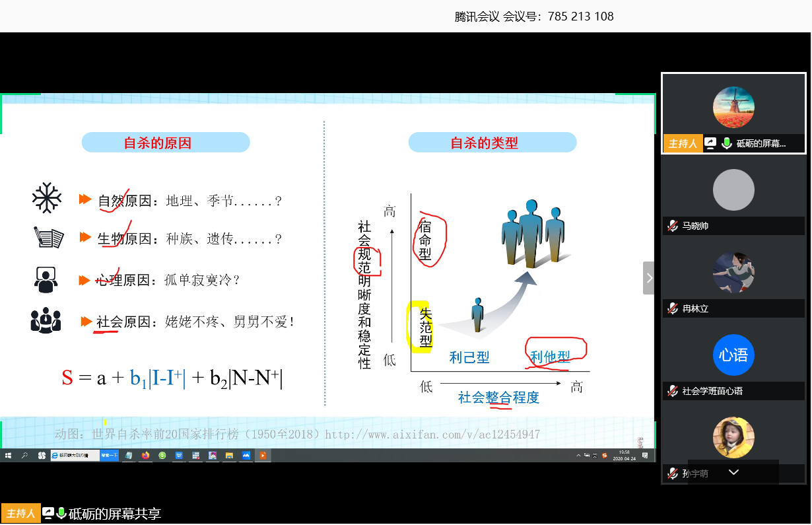Image resolution: width=812 pixels, height=525 pixels.
Task: Click the muted microphone icon beside 马晓帅
Action: click(673, 226)
